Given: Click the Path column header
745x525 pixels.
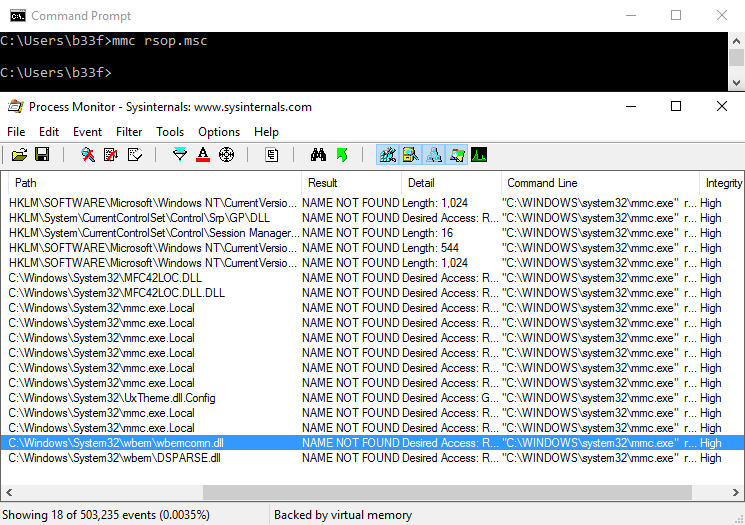Looking at the screenshot, I should click(154, 183).
